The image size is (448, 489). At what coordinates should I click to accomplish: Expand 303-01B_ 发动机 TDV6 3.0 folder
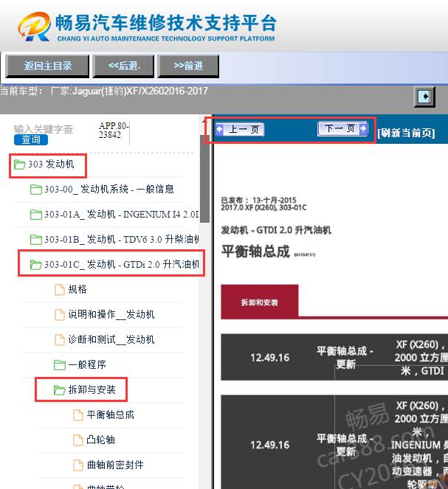121,239
